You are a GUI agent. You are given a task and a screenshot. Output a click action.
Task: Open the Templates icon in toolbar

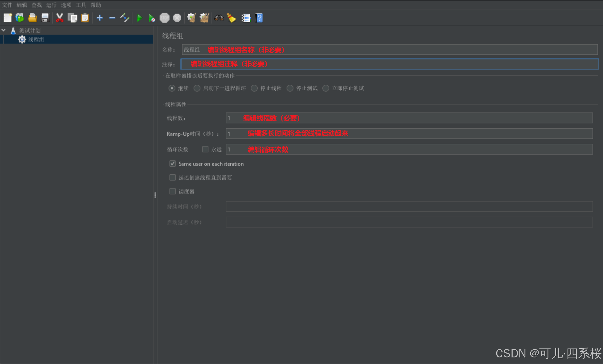pyautogui.click(x=20, y=18)
